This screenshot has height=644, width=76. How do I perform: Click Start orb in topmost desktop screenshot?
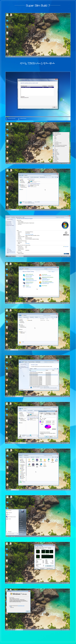[7, 56]
